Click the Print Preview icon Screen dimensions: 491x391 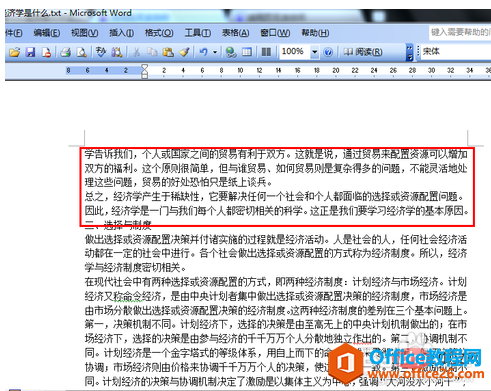click(81, 52)
